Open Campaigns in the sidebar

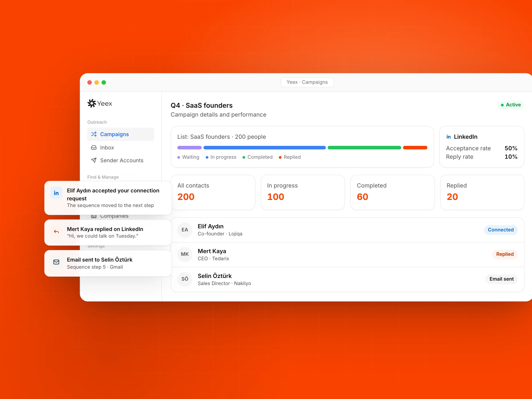(x=121, y=134)
